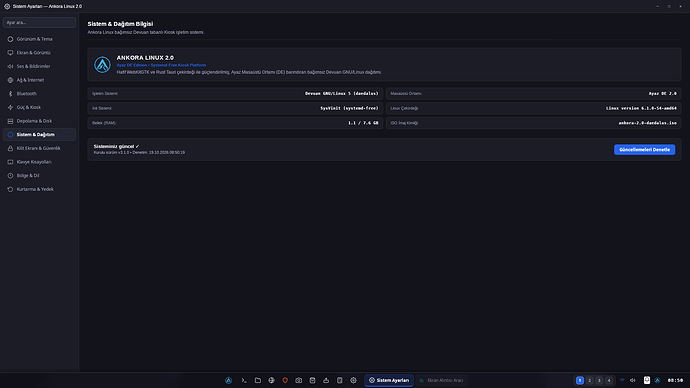The image size is (690, 388).
Task: Click the archive box icon in taskbar
Action: tap(312, 381)
